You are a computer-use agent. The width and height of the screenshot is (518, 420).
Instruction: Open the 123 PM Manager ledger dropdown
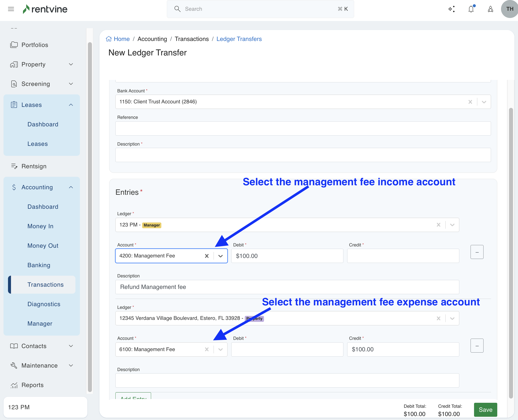(452, 225)
